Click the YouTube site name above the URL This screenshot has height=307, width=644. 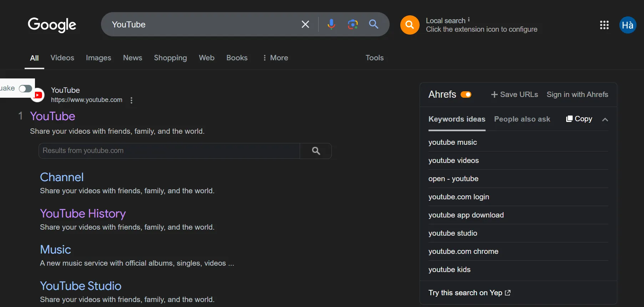(65, 90)
